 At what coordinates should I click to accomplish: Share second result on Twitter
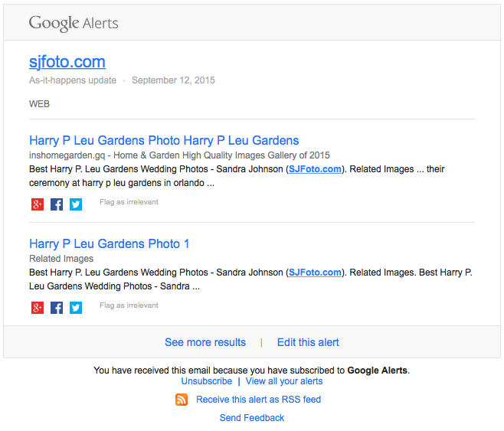click(x=76, y=308)
